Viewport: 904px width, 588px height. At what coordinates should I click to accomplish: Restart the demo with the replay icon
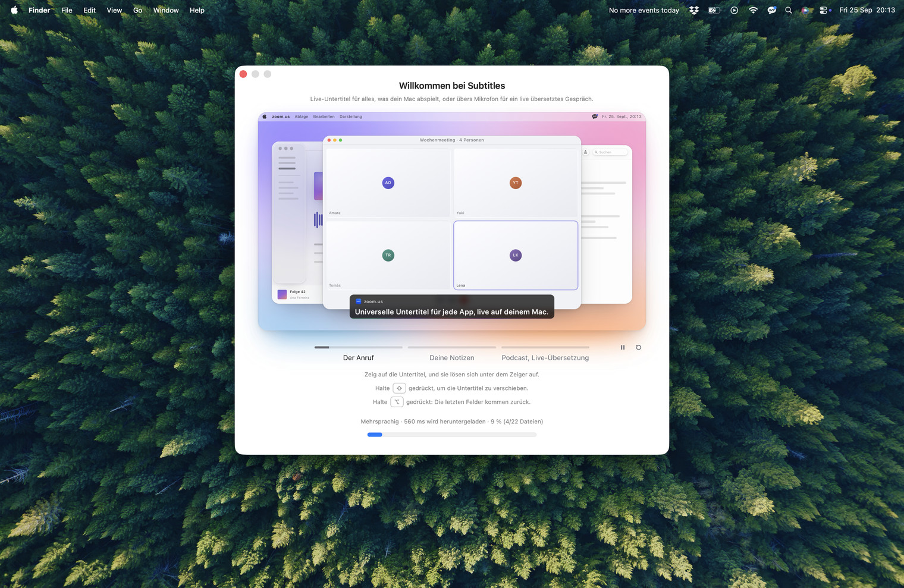click(x=639, y=347)
